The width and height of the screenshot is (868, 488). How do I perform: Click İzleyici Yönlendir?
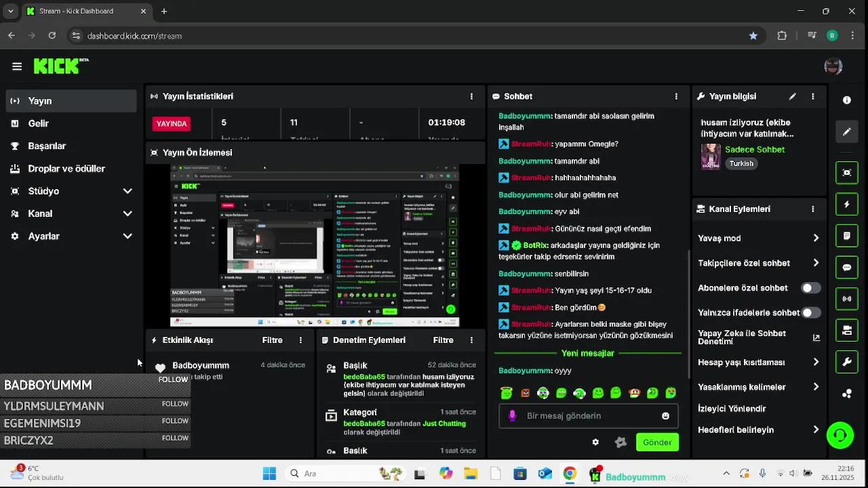732,409
